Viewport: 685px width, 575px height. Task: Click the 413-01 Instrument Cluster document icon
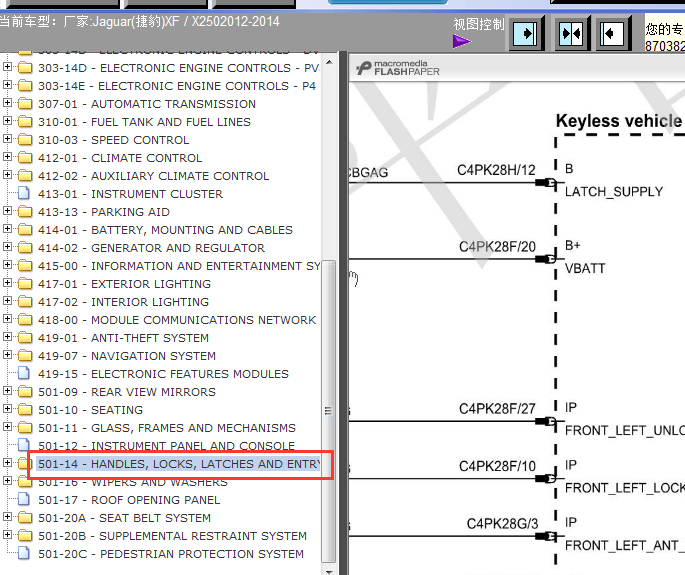point(24,193)
